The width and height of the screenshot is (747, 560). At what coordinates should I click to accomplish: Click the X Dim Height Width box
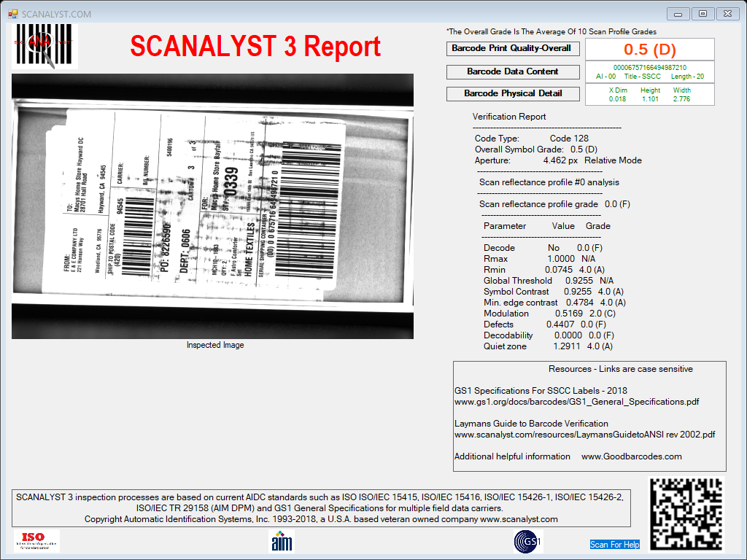[650, 94]
